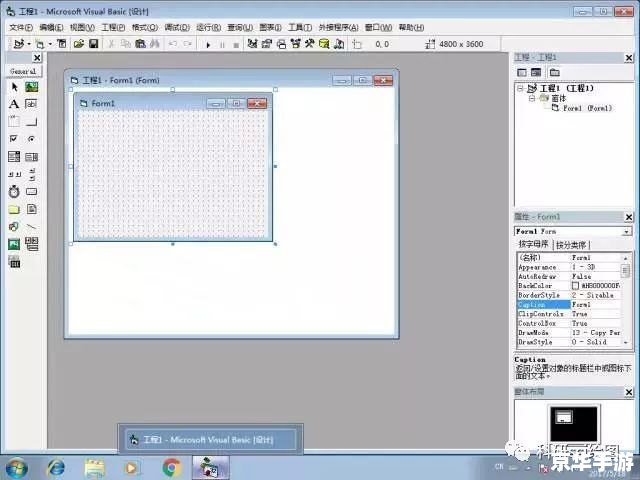Screen dimensions: 640x480
Task: Start the program with the Run arrow
Action: point(208,44)
